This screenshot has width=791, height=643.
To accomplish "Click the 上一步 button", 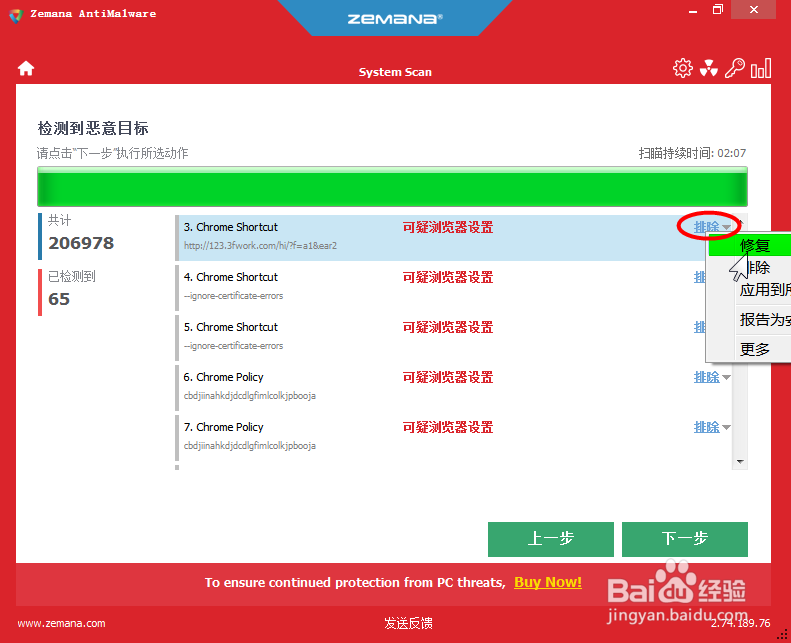I will 551,539.
